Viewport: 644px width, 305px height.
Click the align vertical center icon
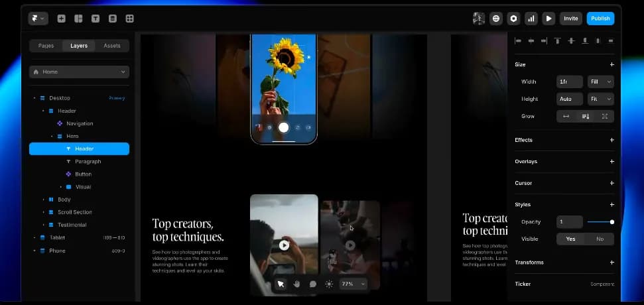coord(571,40)
